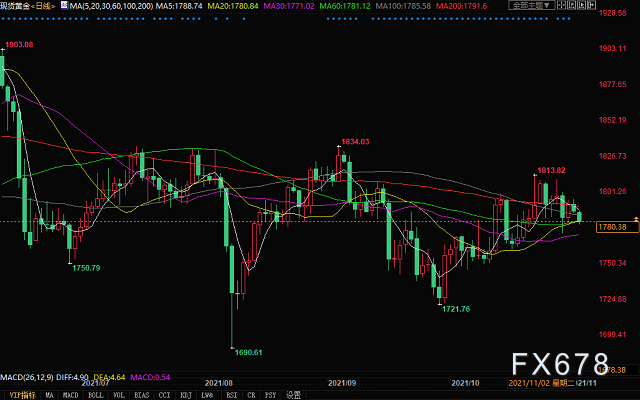Click the 1813.82 high price label
Image resolution: width=640 pixels, height=400 pixels.
(x=551, y=170)
